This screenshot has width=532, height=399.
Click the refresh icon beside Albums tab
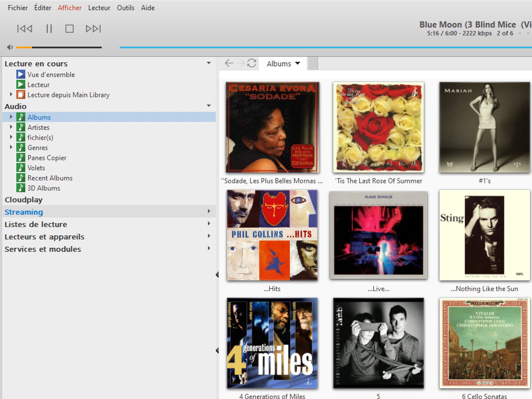coord(252,63)
